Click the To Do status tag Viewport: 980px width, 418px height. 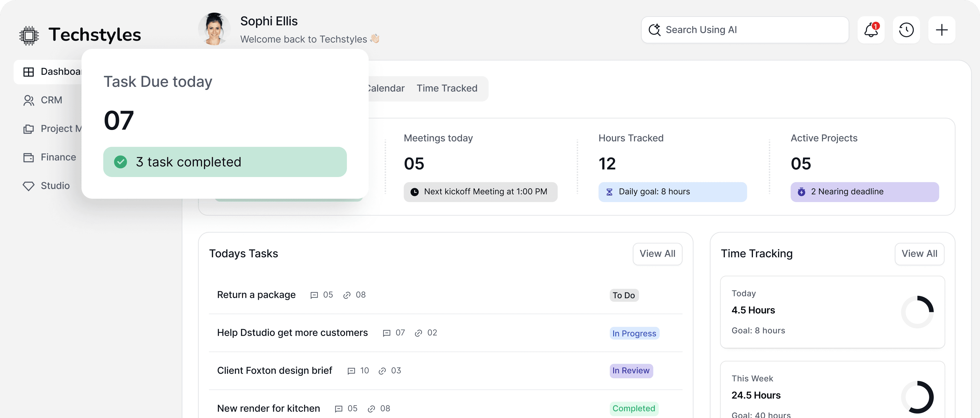[x=623, y=296]
